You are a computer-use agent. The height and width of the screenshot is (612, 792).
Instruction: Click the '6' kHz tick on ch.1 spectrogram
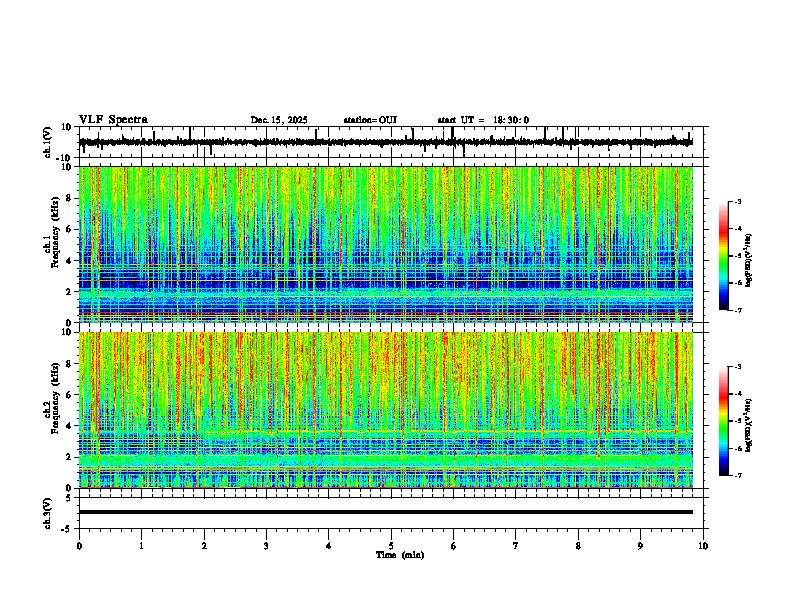pyautogui.click(x=69, y=229)
